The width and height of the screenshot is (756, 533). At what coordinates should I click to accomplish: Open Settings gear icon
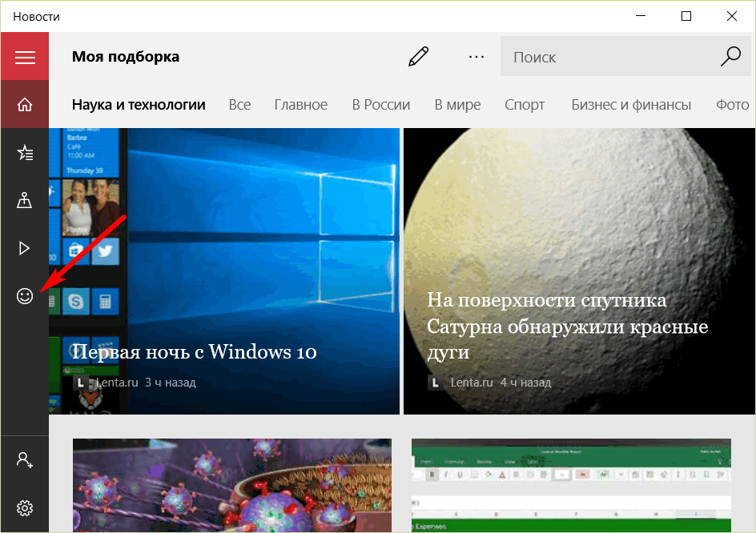(25, 508)
